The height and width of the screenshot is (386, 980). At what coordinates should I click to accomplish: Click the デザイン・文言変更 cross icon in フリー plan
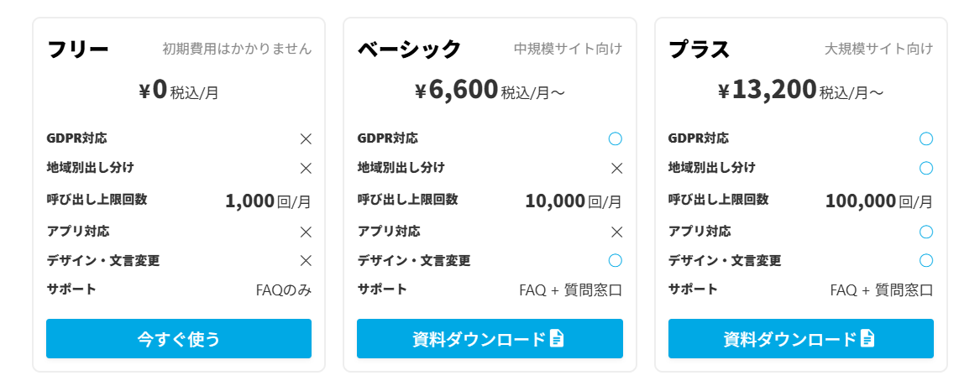pos(306,260)
